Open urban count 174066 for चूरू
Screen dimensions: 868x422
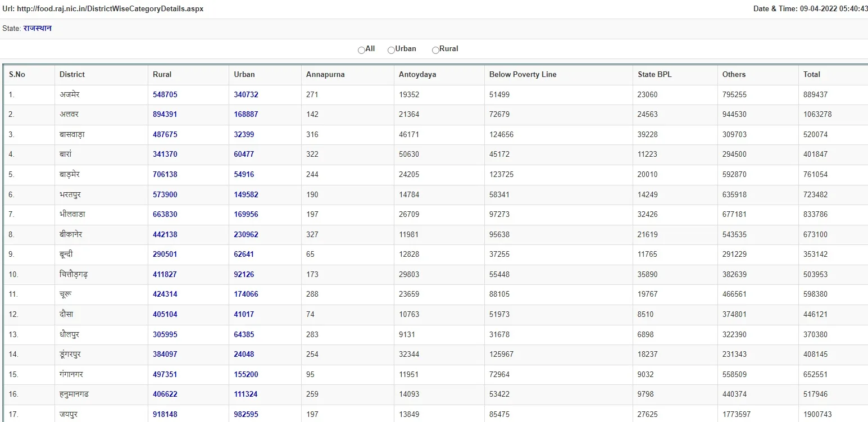click(x=246, y=294)
